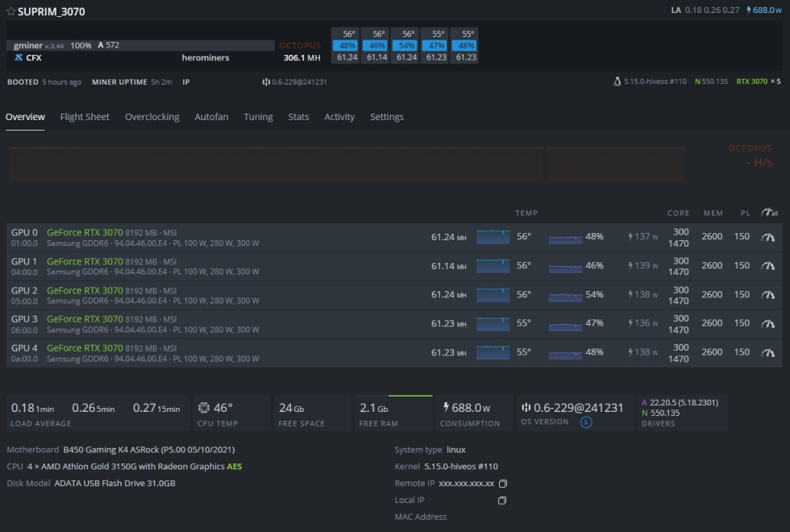Select the Autofan tab

point(211,117)
